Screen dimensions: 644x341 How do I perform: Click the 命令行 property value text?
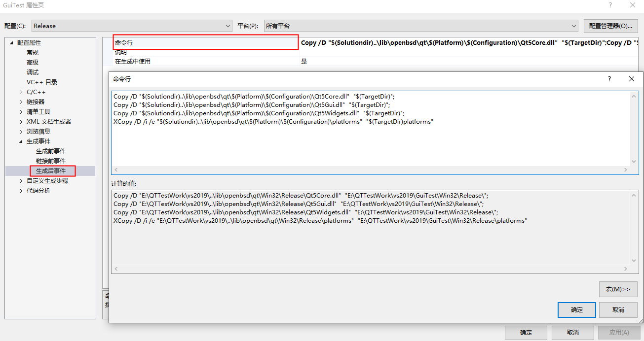tap(469, 43)
